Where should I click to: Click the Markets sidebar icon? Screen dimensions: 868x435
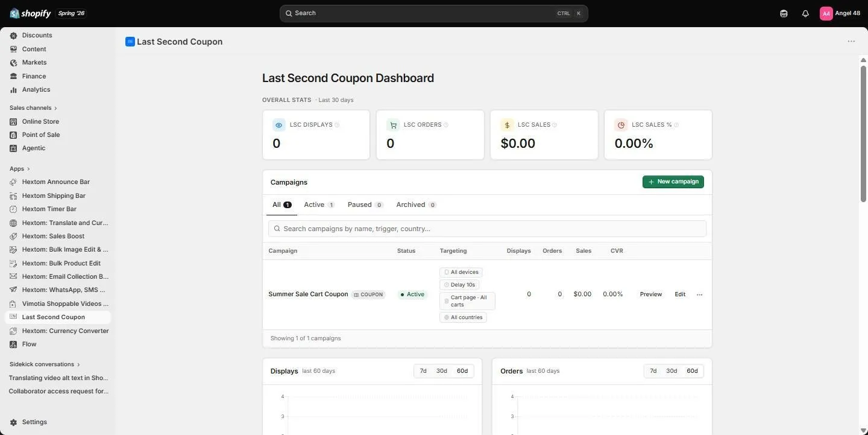(x=13, y=63)
